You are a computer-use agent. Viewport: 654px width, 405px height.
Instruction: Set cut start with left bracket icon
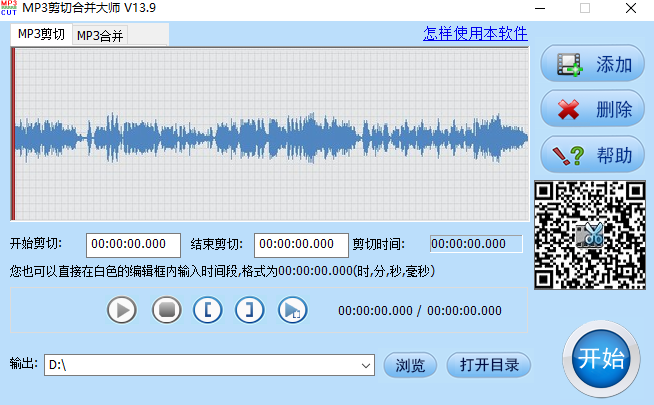click(208, 310)
